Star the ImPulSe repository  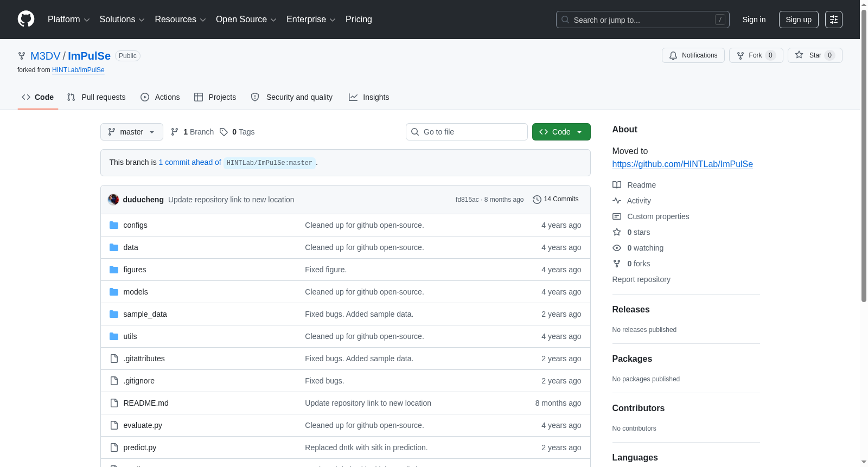point(815,55)
